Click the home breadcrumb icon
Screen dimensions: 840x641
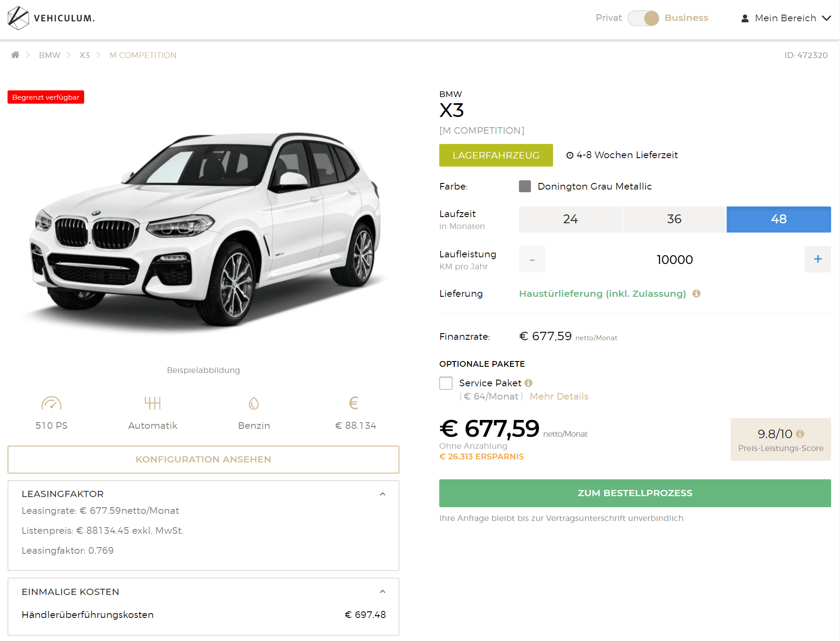15,55
